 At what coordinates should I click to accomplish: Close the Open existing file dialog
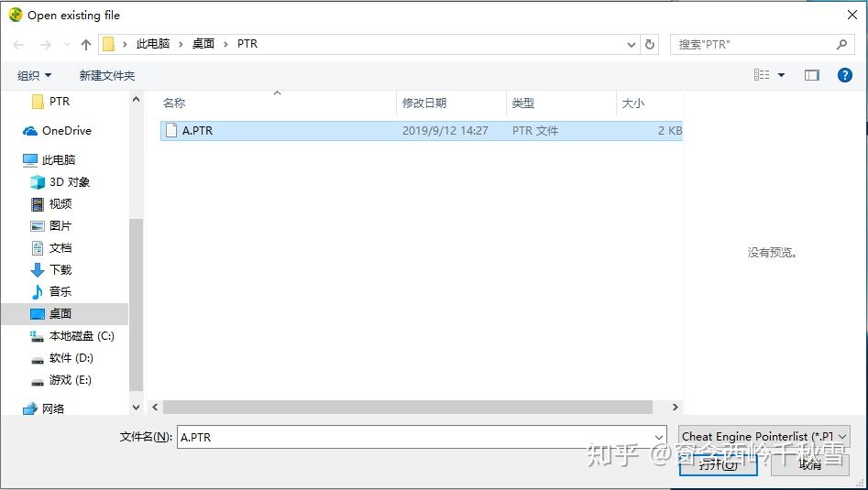[852, 15]
